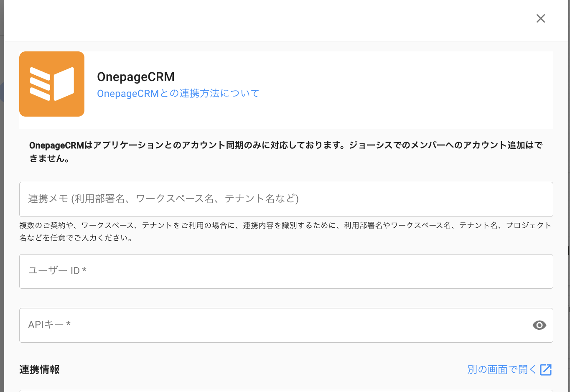The height and width of the screenshot is (392, 570).
Task: Click the dimmed background left of dialog
Action: [x=2, y=209]
